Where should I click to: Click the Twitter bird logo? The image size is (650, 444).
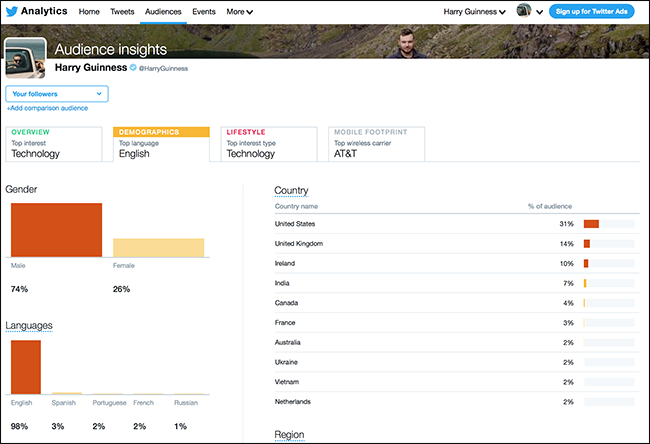tap(12, 11)
